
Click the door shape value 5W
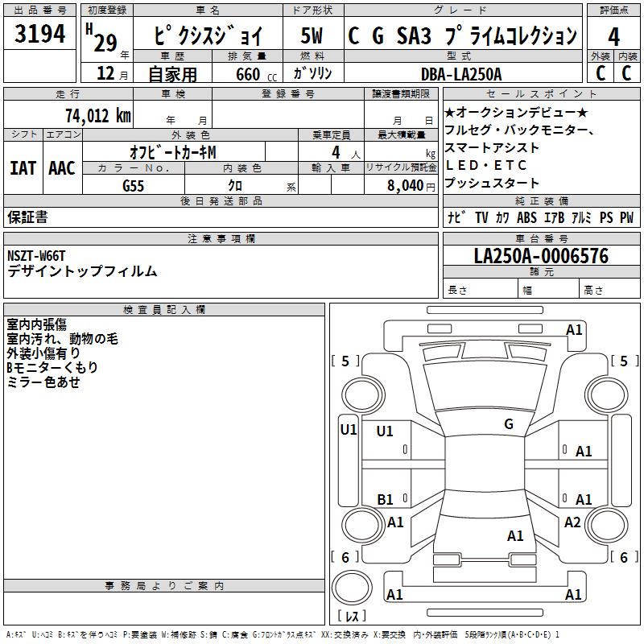click(312, 35)
